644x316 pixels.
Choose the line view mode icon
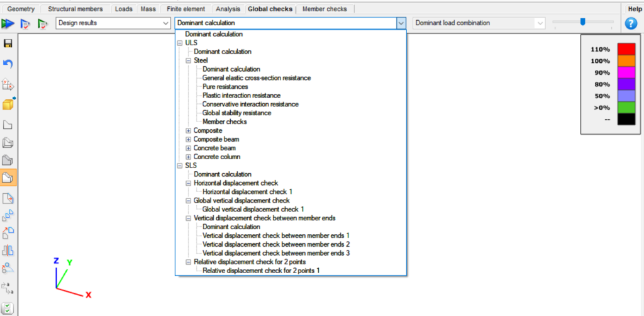(x=8, y=125)
